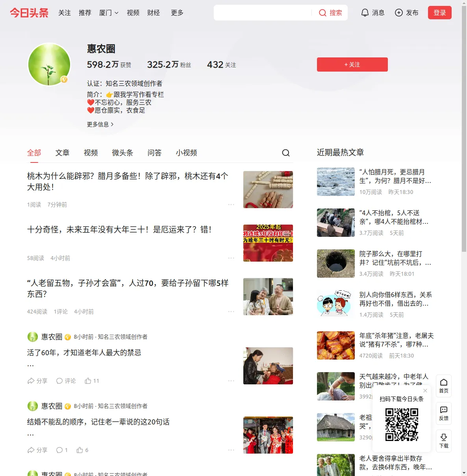The height and width of the screenshot is (476, 467).
Task: Open hot article 老人要舍得拿出半数存款
Action: tap(396, 463)
